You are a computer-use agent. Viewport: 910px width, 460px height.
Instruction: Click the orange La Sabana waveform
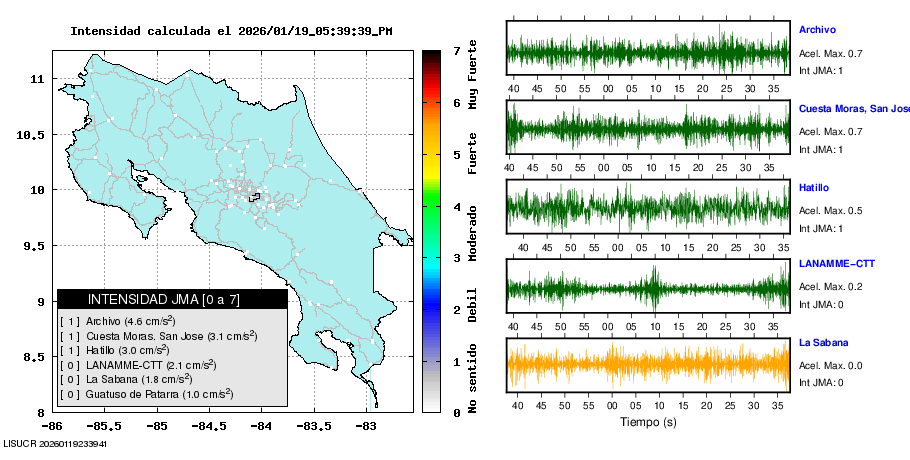[x=648, y=366]
